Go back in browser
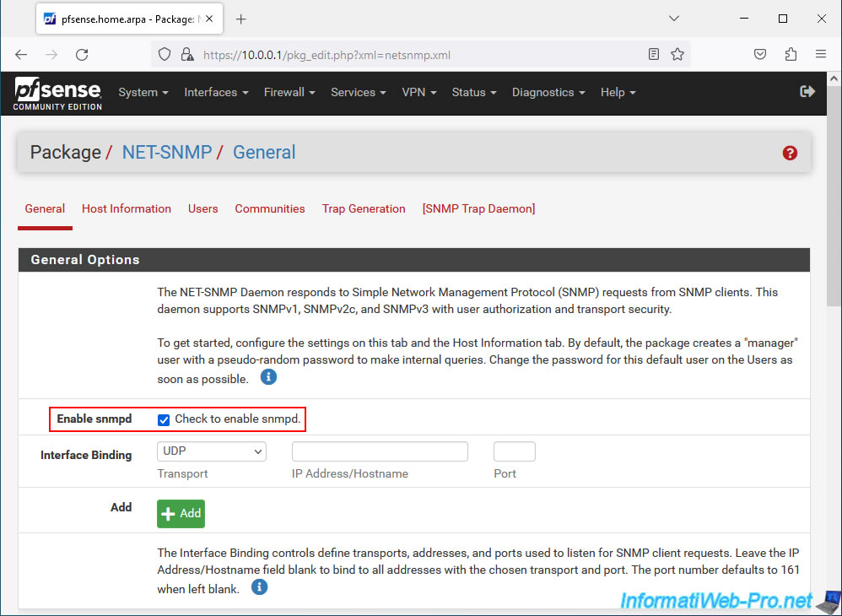This screenshot has height=616, width=842. pyautogui.click(x=21, y=54)
